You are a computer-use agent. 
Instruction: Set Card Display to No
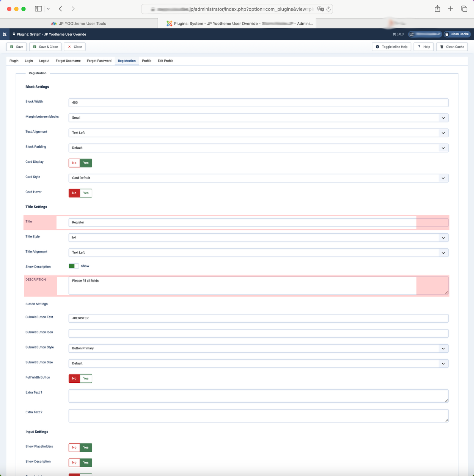point(74,163)
